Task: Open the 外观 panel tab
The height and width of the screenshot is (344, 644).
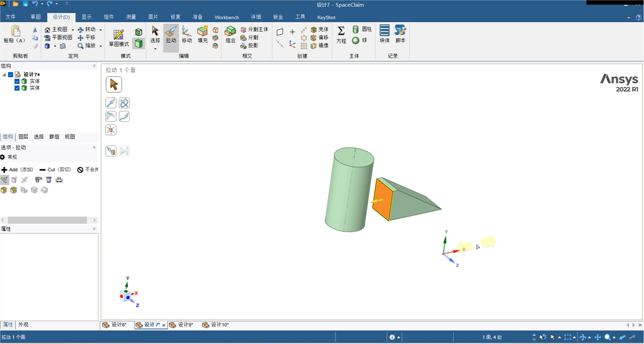Action: click(23, 325)
